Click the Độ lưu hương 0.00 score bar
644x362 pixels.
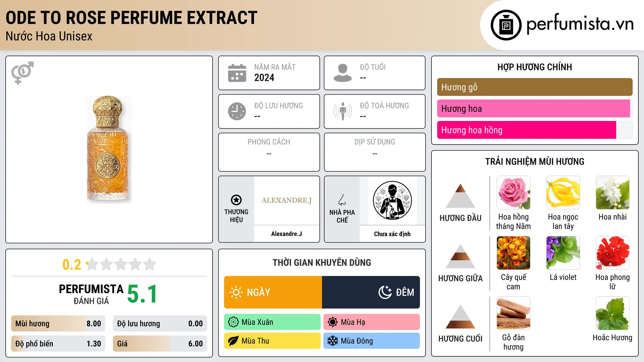[160, 324]
